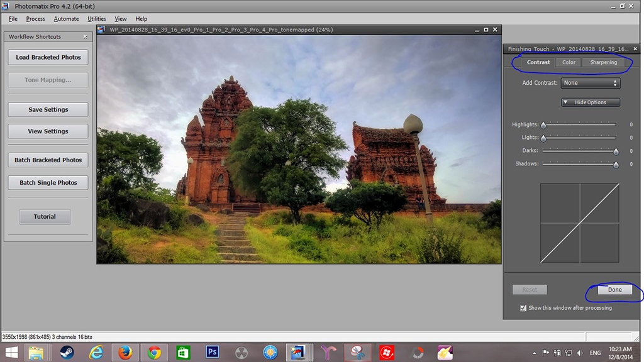The width and height of the screenshot is (644, 362).
Task: Click the tone curve grid display
Action: click(x=579, y=221)
